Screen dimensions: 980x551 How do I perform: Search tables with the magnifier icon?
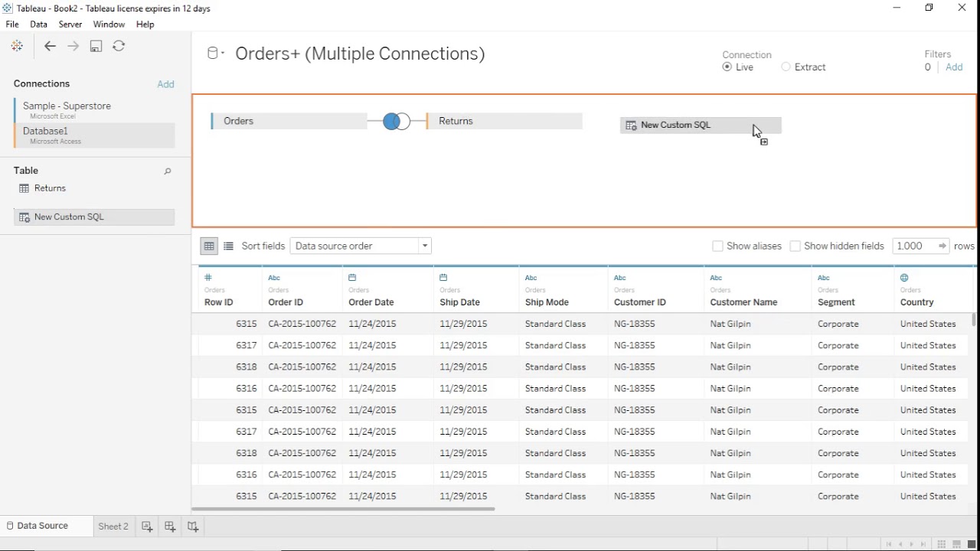[x=168, y=171]
